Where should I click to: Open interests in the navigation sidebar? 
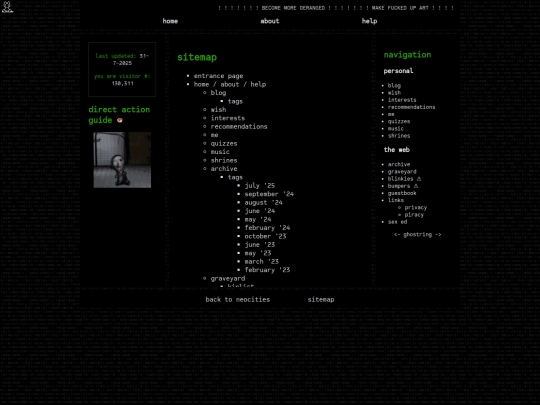[x=402, y=100]
